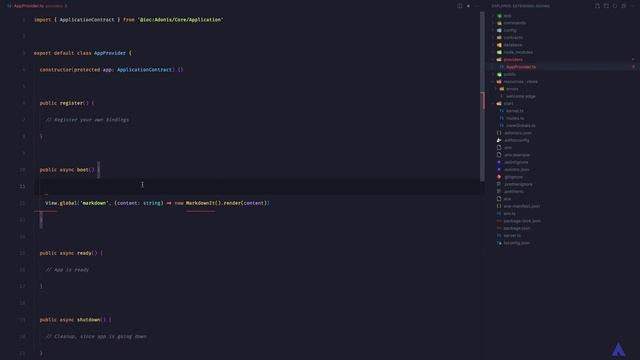Image resolution: width=640 pixels, height=360 pixels.
Task: Open the .editorconfig file
Action: pyautogui.click(x=516, y=141)
